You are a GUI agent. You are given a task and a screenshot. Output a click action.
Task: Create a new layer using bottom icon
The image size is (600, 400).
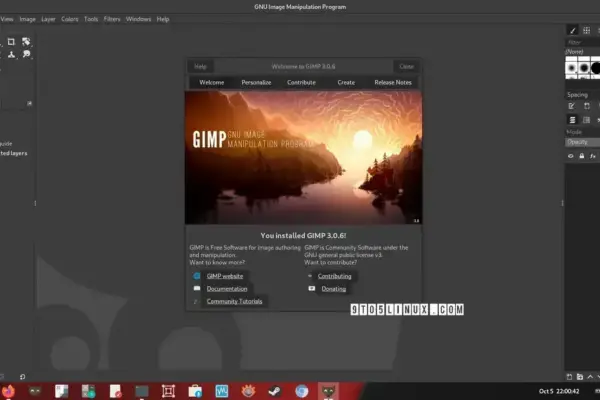pyautogui.click(x=569, y=377)
